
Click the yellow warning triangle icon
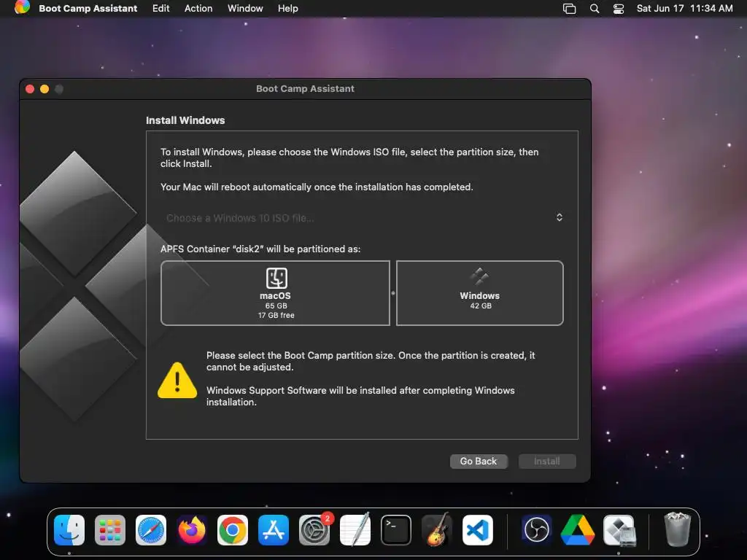click(x=177, y=380)
